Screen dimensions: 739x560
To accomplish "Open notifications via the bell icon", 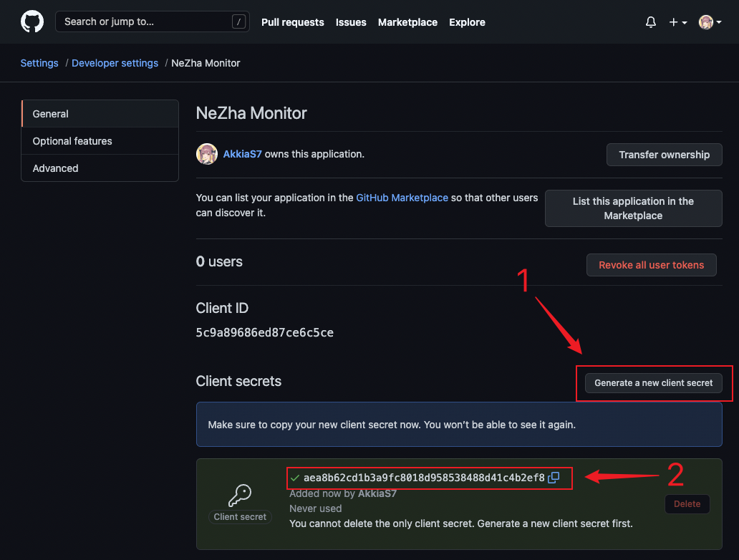I will 650,21.
